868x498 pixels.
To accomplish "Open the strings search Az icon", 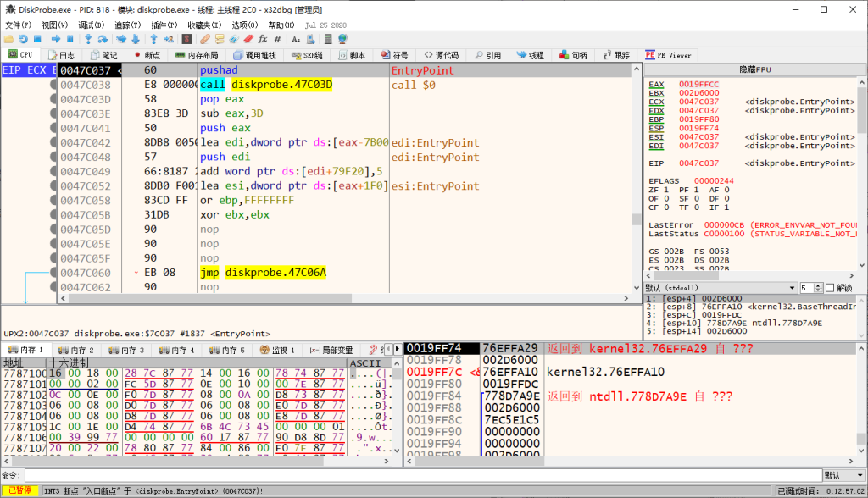I will [x=296, y=39].
